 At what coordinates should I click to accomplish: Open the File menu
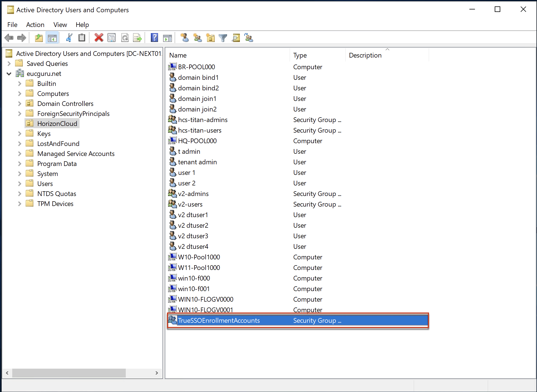(12, 24)
